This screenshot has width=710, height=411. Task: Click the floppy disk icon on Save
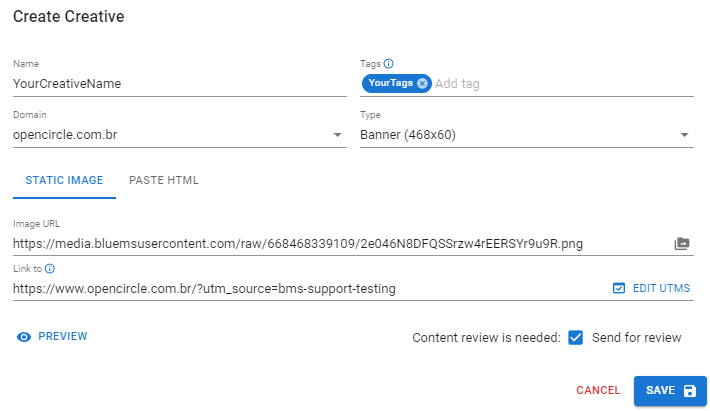point(689,391)
